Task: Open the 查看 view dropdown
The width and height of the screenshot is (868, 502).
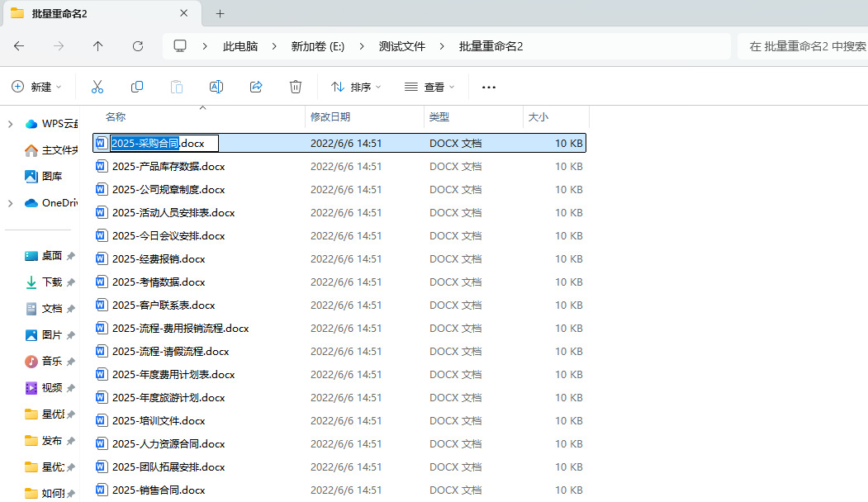Action: 429,87
